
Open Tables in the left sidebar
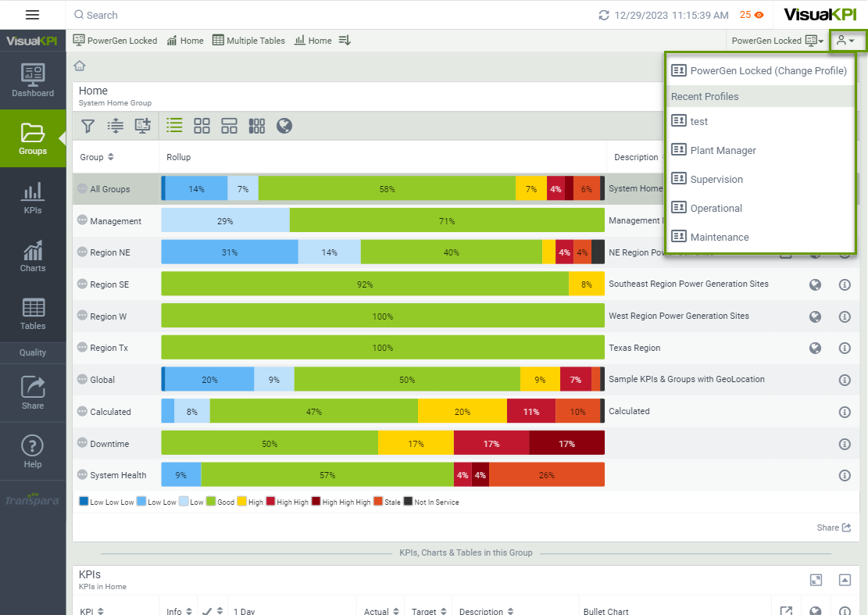33,314
